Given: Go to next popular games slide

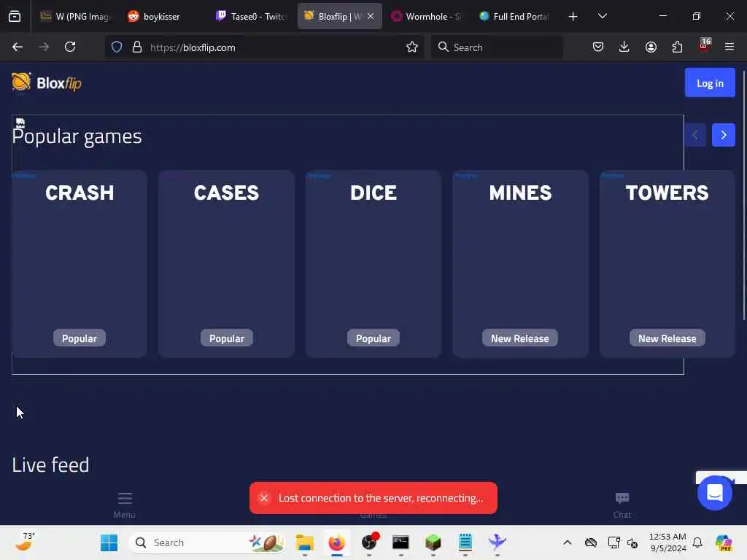Looking at the screenshot, I should click(x=723, y=135).
